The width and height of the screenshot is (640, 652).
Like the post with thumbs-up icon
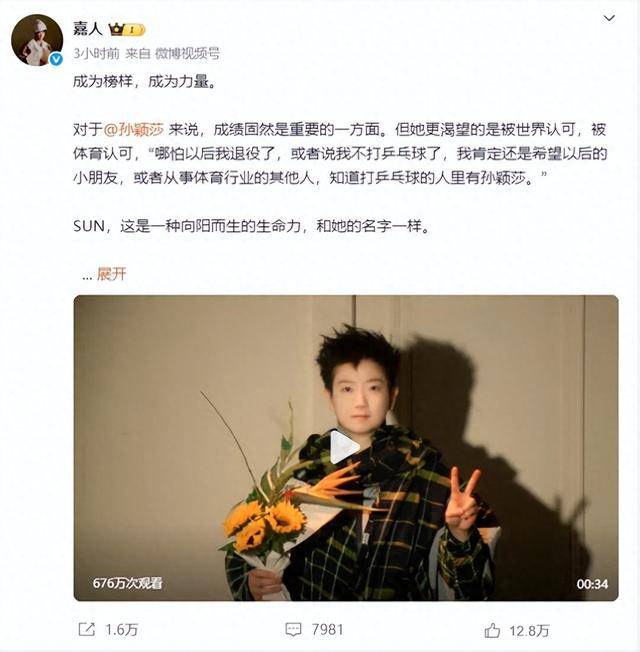492,630
